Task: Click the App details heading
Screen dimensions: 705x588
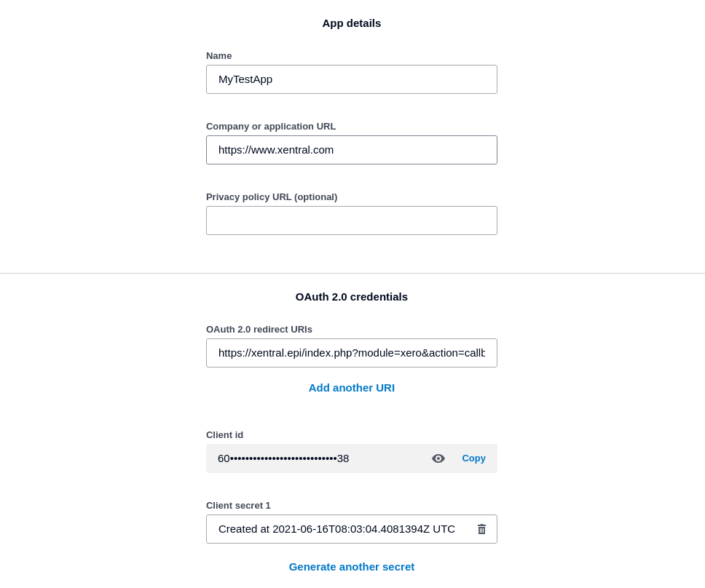Action: click(352, 23)
